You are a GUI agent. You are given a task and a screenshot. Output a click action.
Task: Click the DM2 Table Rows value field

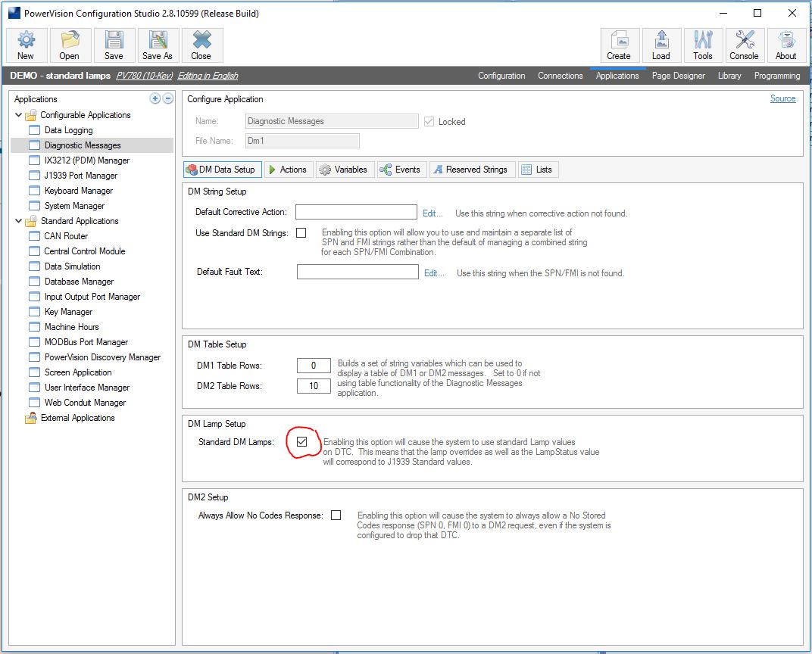coord(314,386)
